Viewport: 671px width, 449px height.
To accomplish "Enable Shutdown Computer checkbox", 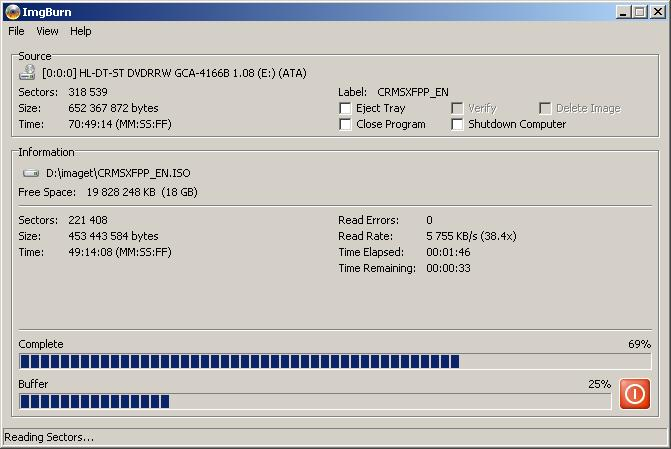I will tap(457, 124).
